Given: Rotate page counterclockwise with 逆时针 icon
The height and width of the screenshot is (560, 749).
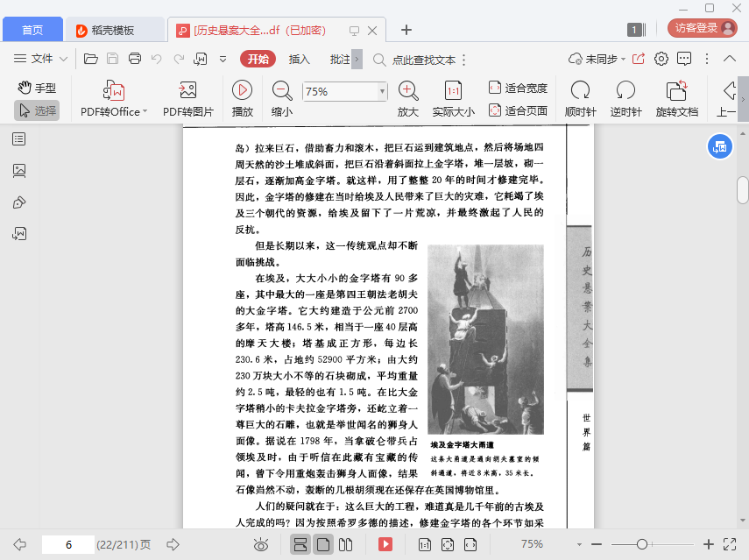Looking at the screenshot, I should [x=625, y=90].
